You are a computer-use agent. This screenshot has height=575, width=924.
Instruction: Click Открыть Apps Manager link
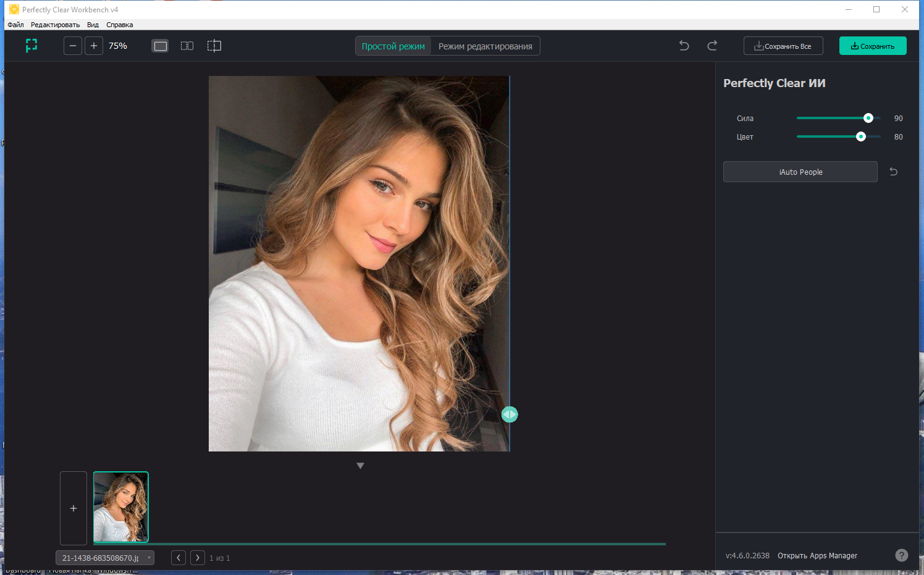(x=817, y=555)
